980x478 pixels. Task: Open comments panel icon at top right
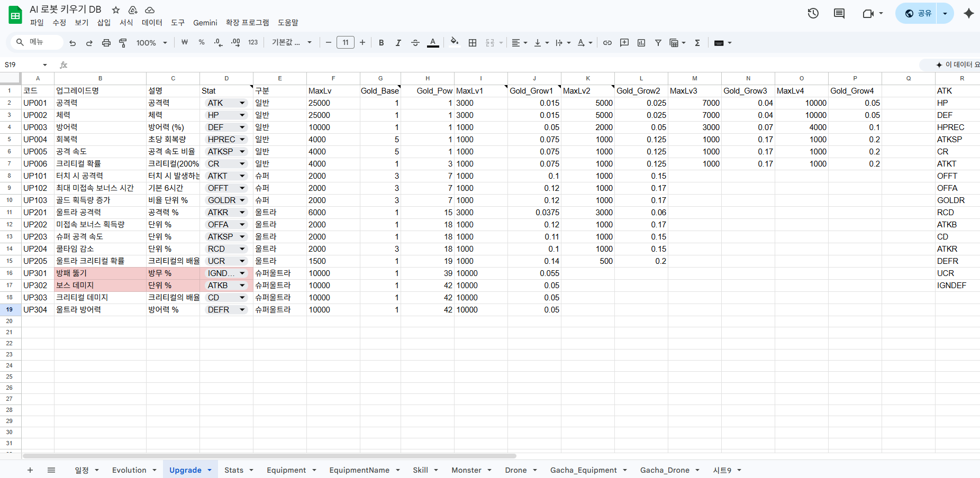[839, 13]
